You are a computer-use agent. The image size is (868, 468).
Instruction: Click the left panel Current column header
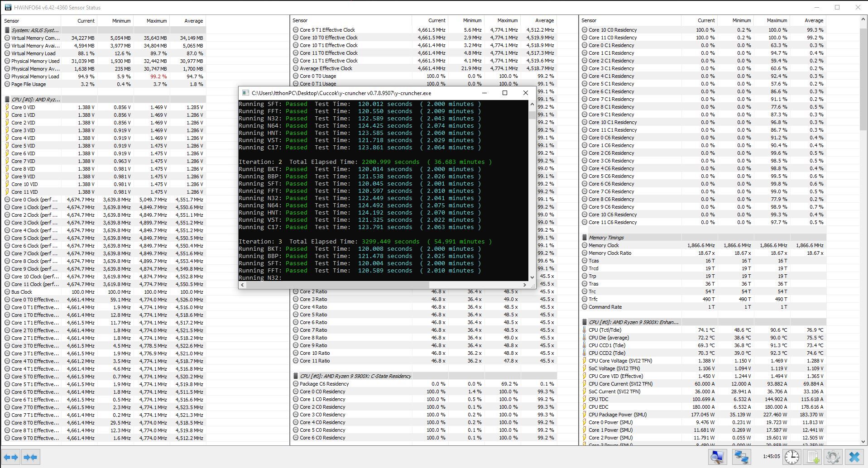pyautogui.click(x=79, y=21)
